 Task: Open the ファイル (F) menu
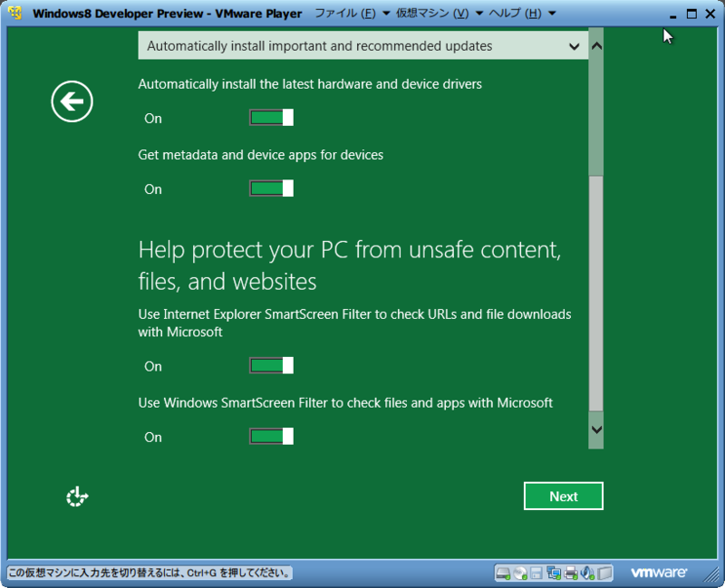[352, 14]
